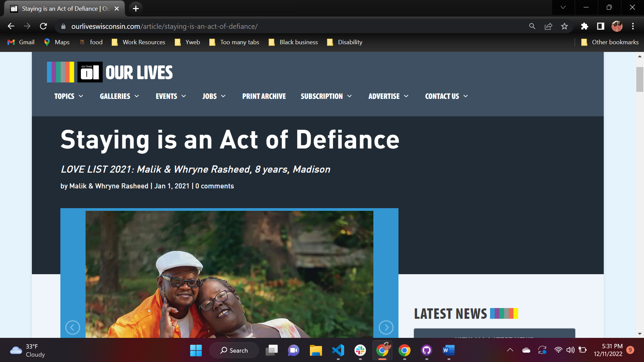
Task: Show next slide with right arrow
Action: click(386, 327)
